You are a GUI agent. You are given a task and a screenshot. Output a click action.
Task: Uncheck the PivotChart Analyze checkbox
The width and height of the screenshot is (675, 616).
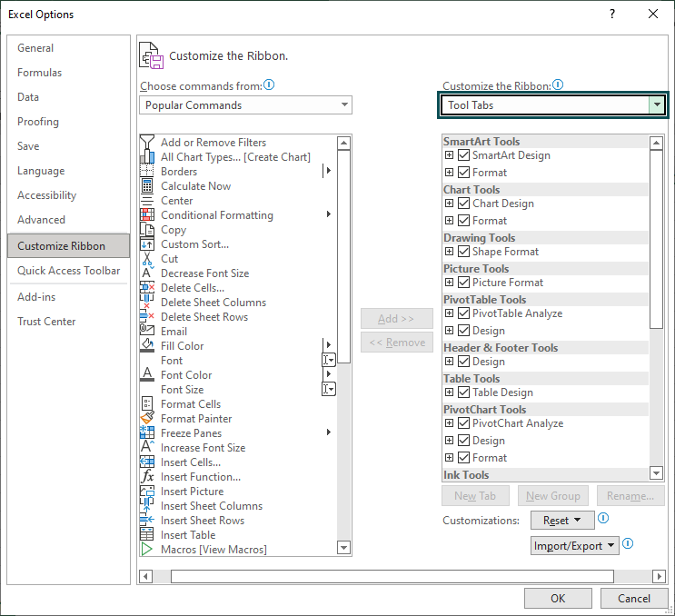(x=463, y=423)
